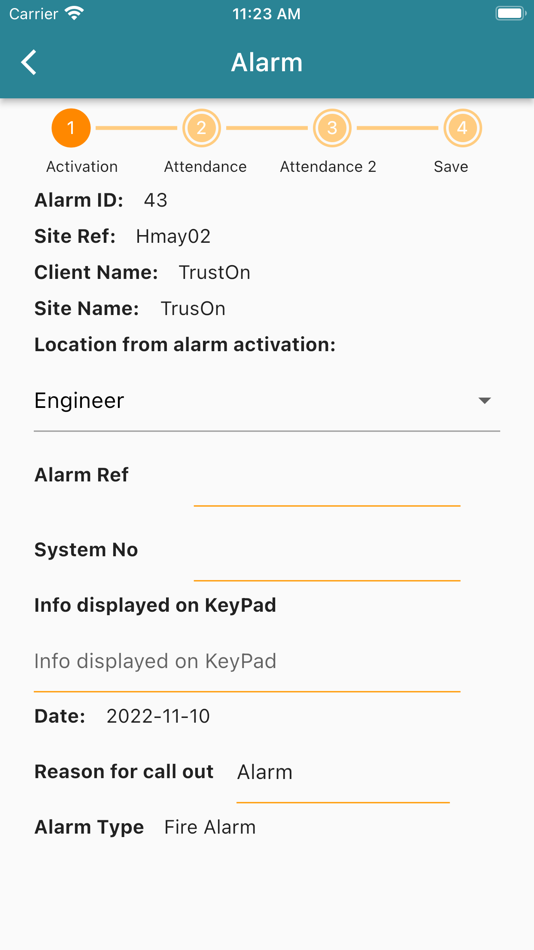Tap the back arrow in header
This screenshot has height=950, width=534.
tap(29, 62)
